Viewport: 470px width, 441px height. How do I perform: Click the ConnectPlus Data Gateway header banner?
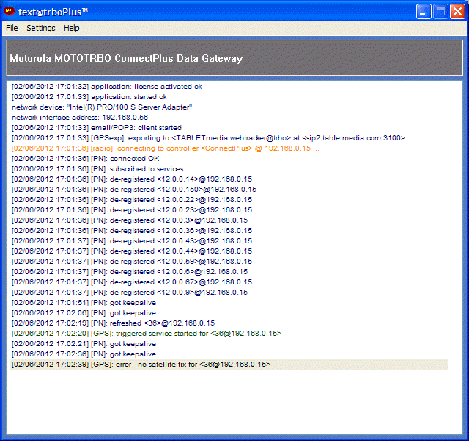(x=234, y=58)
